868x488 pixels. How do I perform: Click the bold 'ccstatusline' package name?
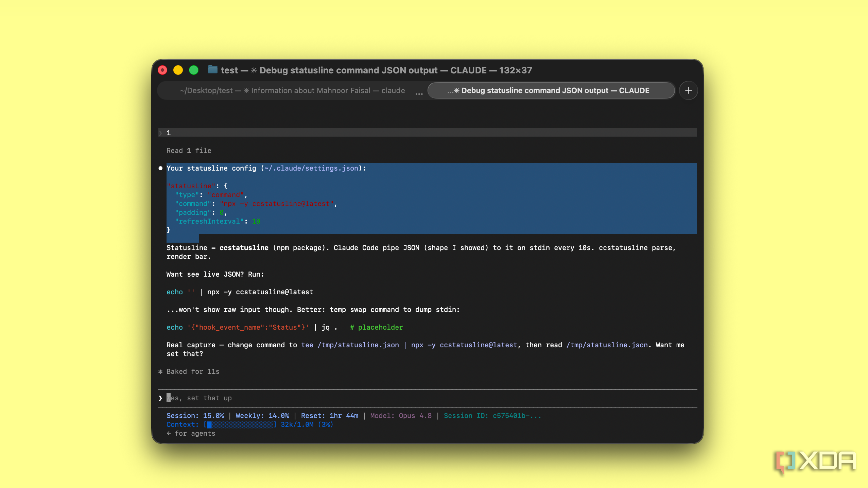click(244, 248)
